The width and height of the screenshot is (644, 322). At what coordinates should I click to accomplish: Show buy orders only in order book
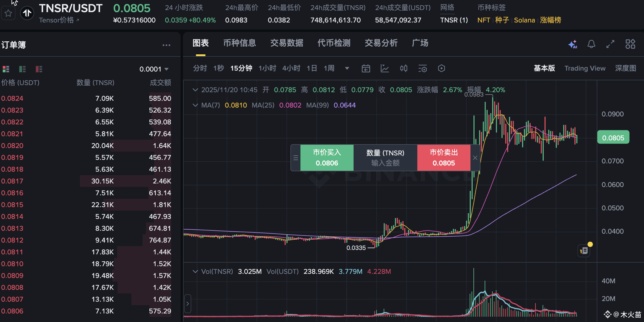click(x=22, y=69)
